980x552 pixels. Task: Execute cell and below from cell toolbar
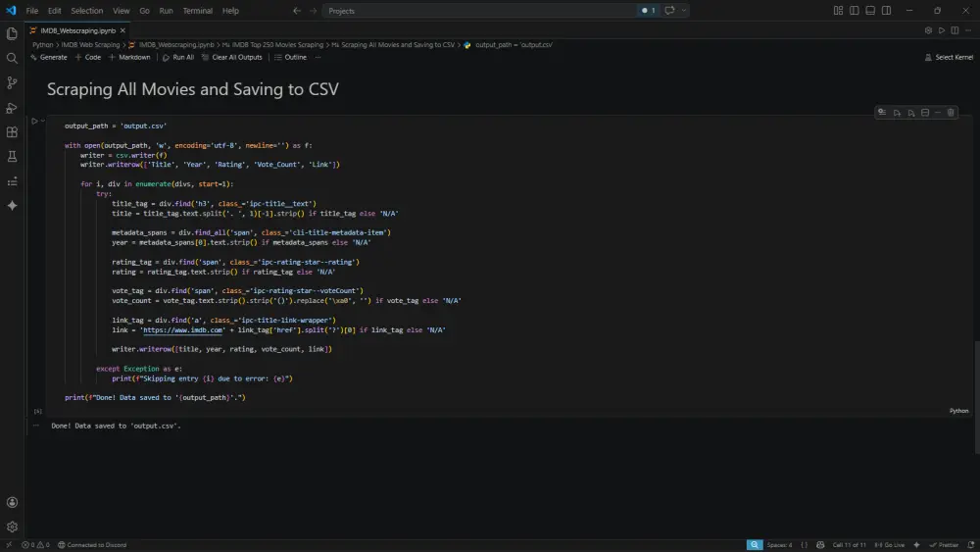(911, 113)
